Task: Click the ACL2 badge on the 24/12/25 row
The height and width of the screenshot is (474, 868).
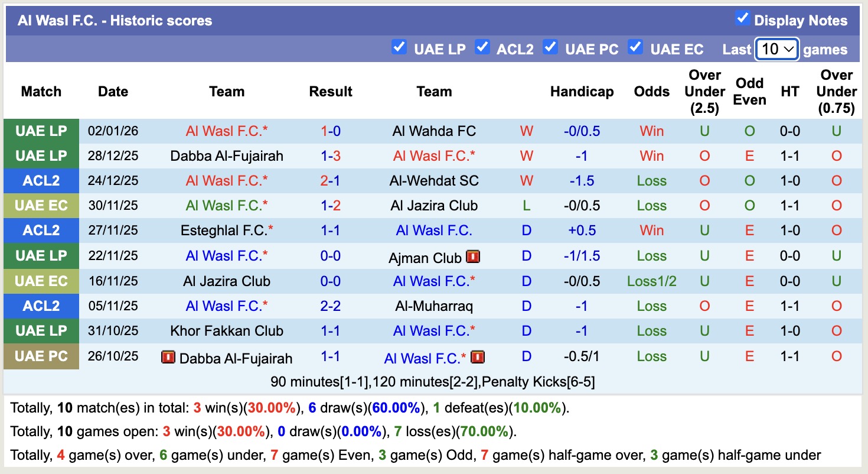Action: [x=41, y=180]
